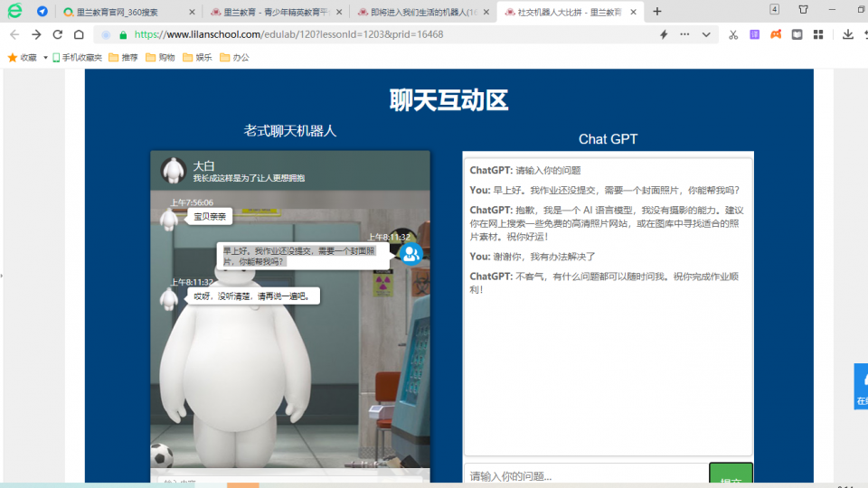The width and height of the screenshot is (868, 488).
Task: Submit the question with the green button
Action: click(x=731, y=474)
